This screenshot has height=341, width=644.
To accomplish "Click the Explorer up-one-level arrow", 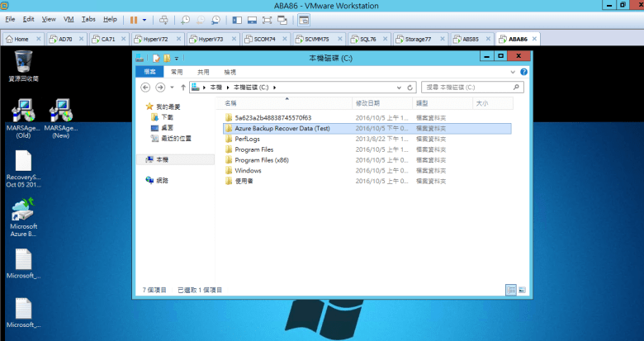I will (x=182, y=87).
